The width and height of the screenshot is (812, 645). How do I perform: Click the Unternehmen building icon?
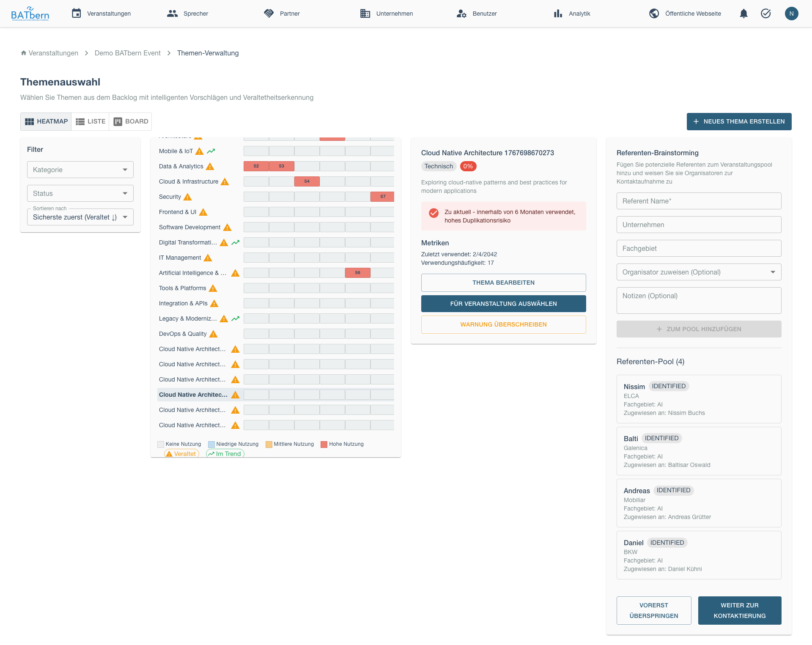(365, 14)
